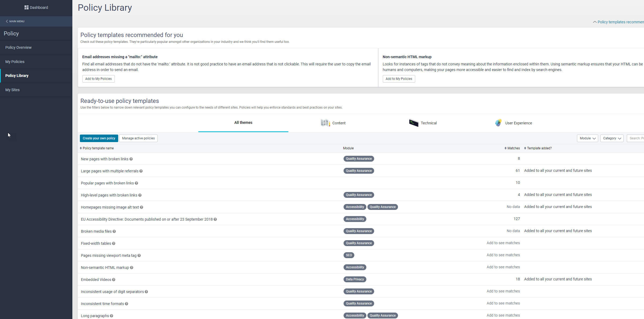This screenshot has height=319, width=644.
Task: Click the Dashboard grid icon
Action: tap(26, 8)
